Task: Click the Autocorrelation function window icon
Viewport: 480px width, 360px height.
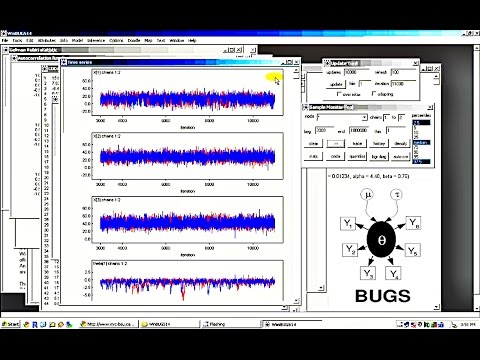Action: (x=14, y=59)
